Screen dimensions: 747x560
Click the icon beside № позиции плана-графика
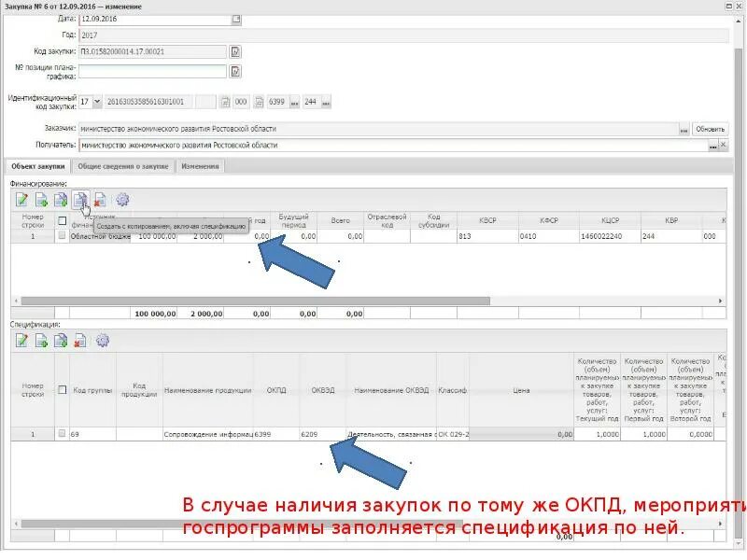click(x=235, y=72)
